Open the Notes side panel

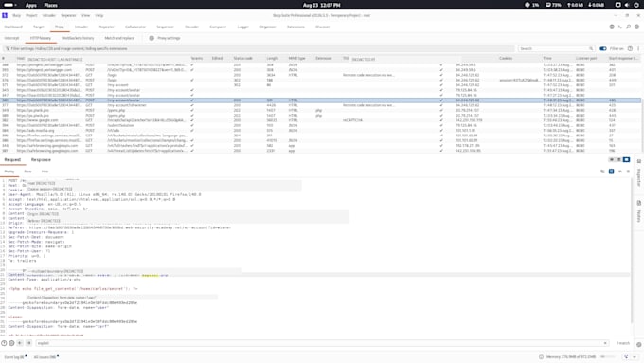point(639,212)
